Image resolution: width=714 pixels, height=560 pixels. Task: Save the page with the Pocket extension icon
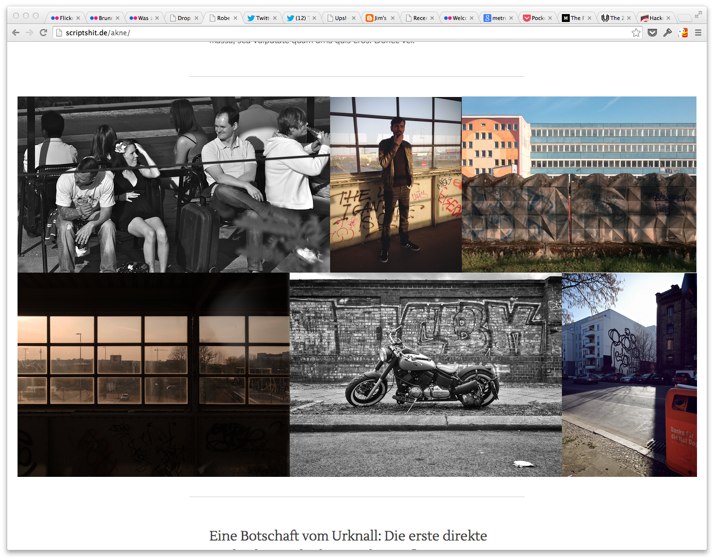click(x=653, y=33)
